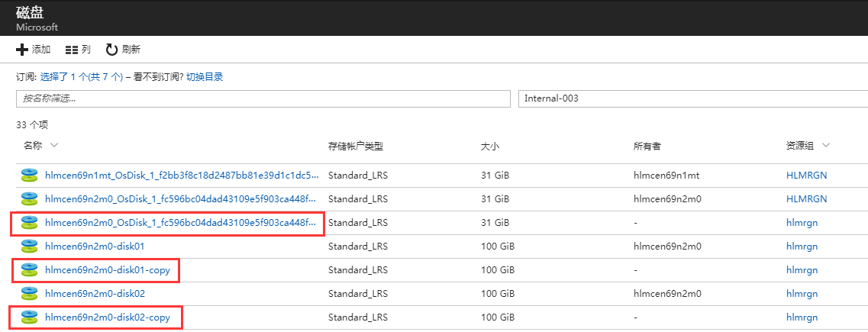The width and height of the screenshot is (868, 332).
Task: Click the 所有者 owner column header
Action: pyautogui.click(x=647, y=146)
